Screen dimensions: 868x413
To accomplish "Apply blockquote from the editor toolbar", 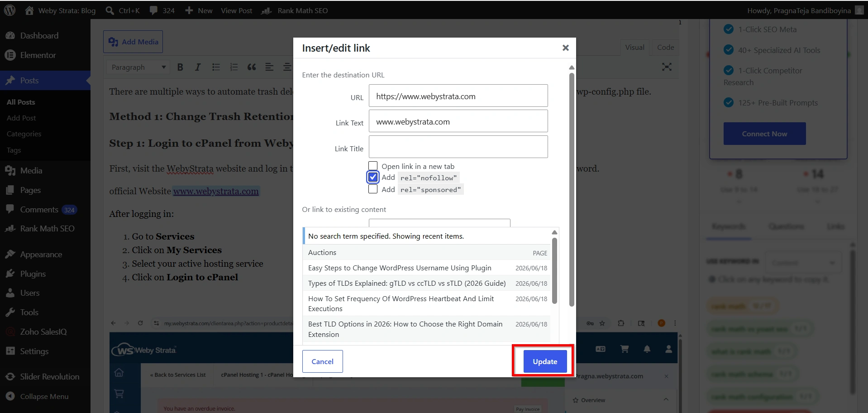I will (252, 67).
